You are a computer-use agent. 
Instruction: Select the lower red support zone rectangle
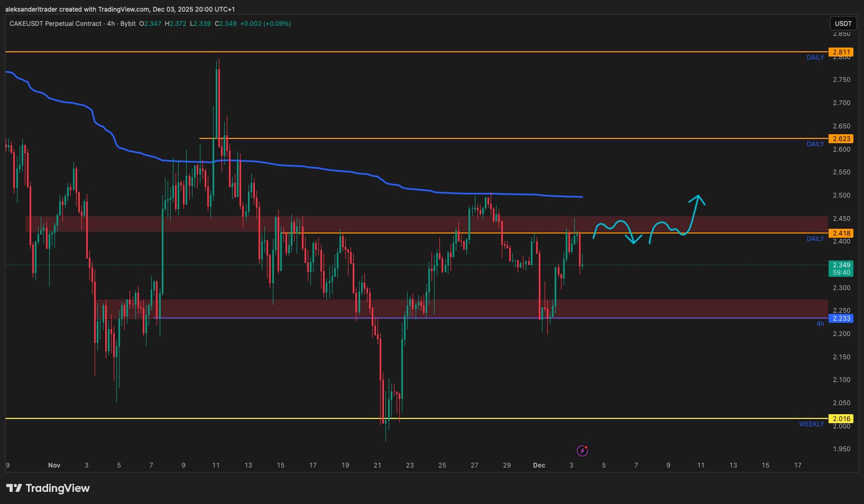pos(476,307)
